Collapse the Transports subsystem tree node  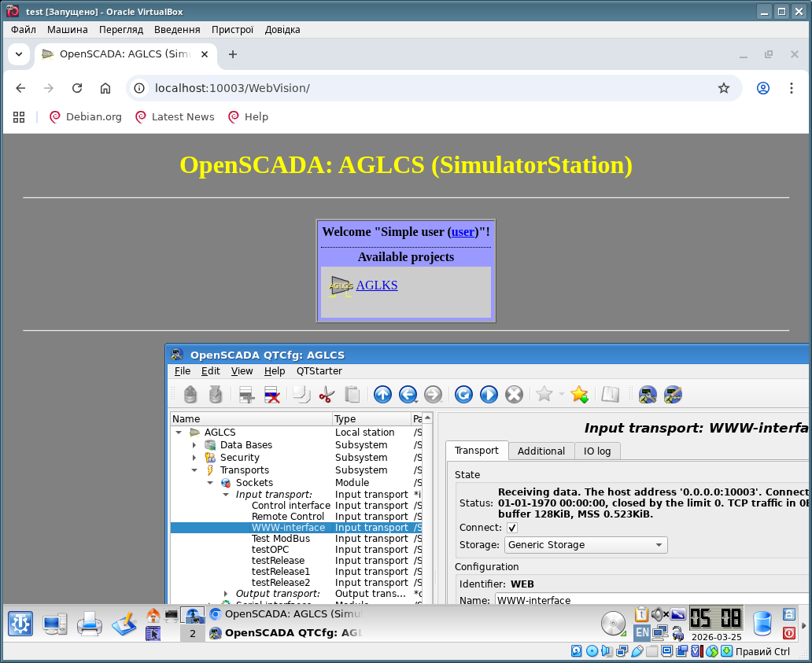pyautogui.click(x=194, y=470)
